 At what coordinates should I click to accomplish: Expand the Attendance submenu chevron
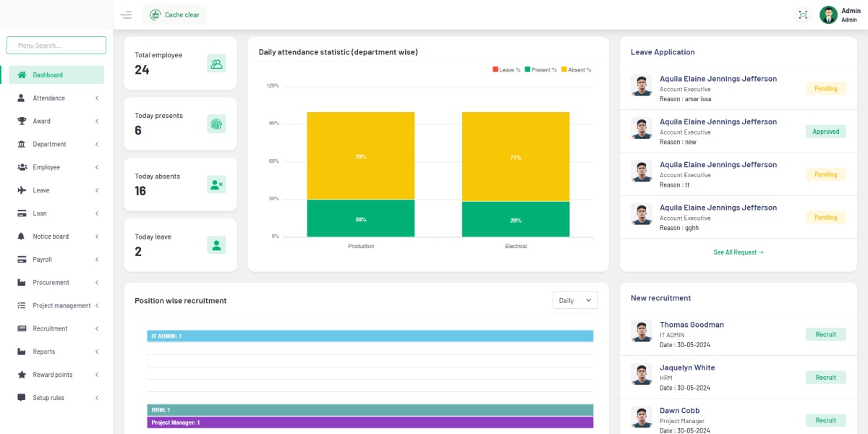(x=97, y=98)
